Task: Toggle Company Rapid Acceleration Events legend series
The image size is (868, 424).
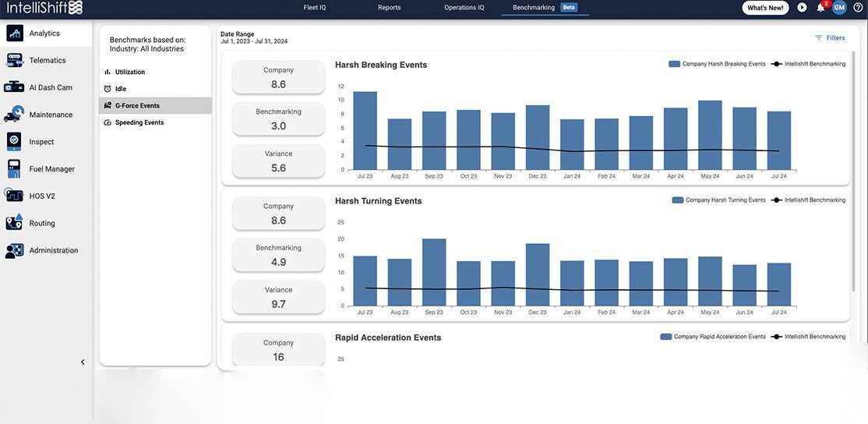Action: tap(713, 337)
